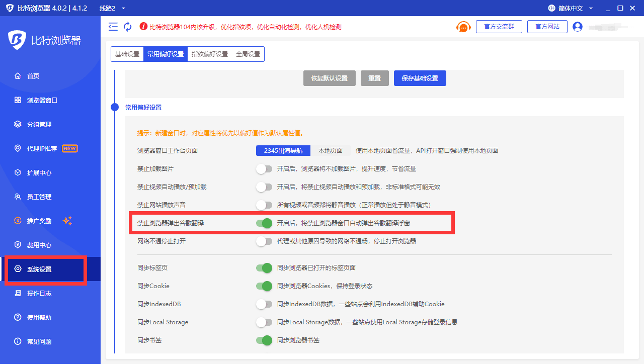The image size is (644, 364).
Task: Enable the 网络不通停止打开 switch
Action: 264,241
